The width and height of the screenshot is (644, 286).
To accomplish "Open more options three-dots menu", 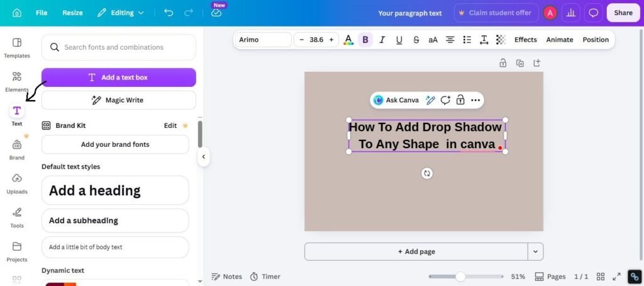I will coord(475,100).
